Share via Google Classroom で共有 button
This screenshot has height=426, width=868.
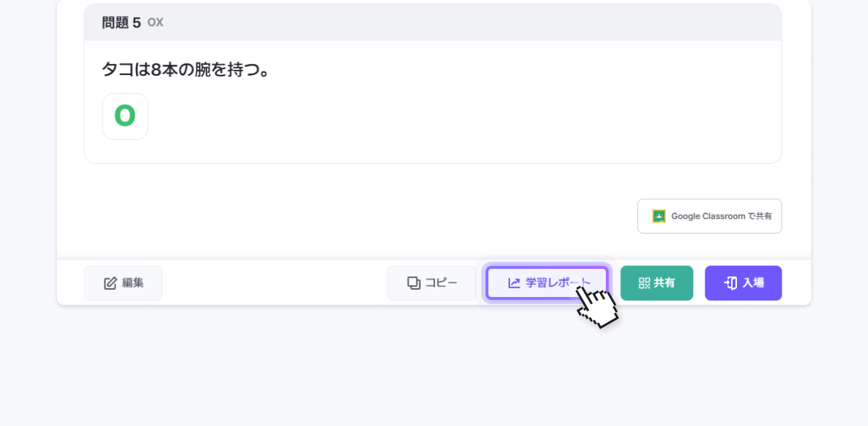[710, 216]
